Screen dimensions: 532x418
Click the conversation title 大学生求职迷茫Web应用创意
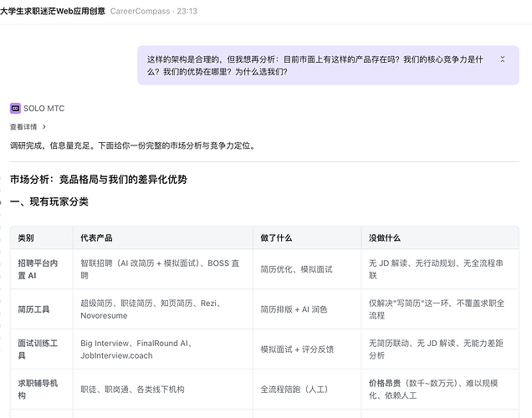[53, 11]
